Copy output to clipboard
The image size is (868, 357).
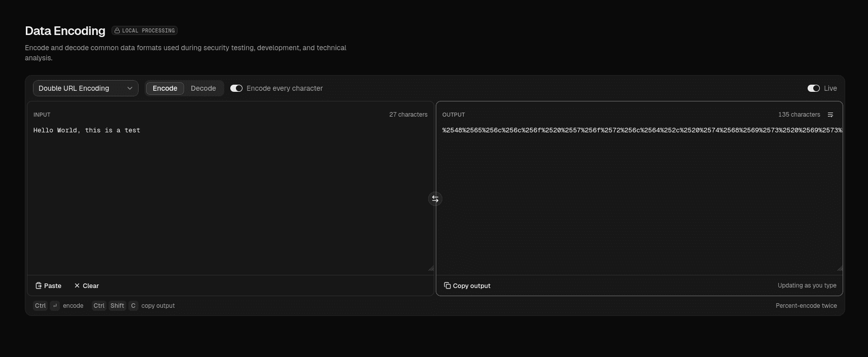point(467,285)
